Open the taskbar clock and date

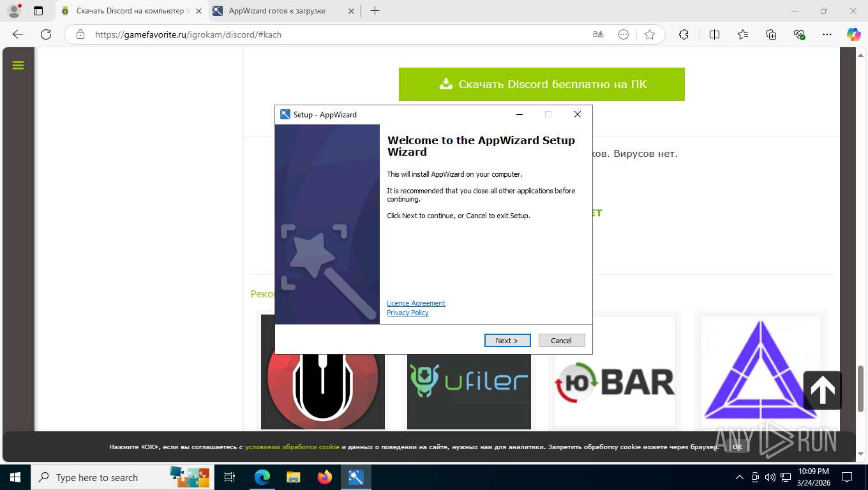(x=813, y=477)
